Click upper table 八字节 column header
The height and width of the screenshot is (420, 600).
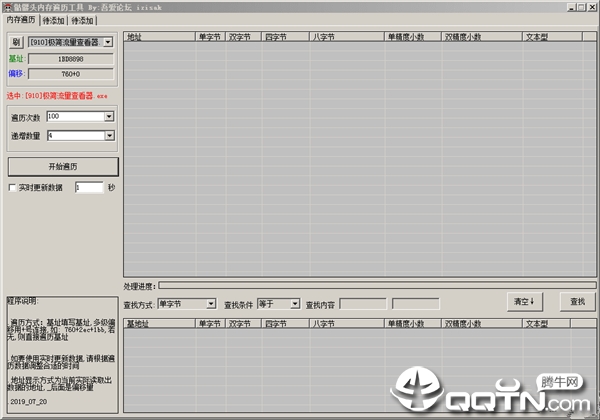[347, 37]
